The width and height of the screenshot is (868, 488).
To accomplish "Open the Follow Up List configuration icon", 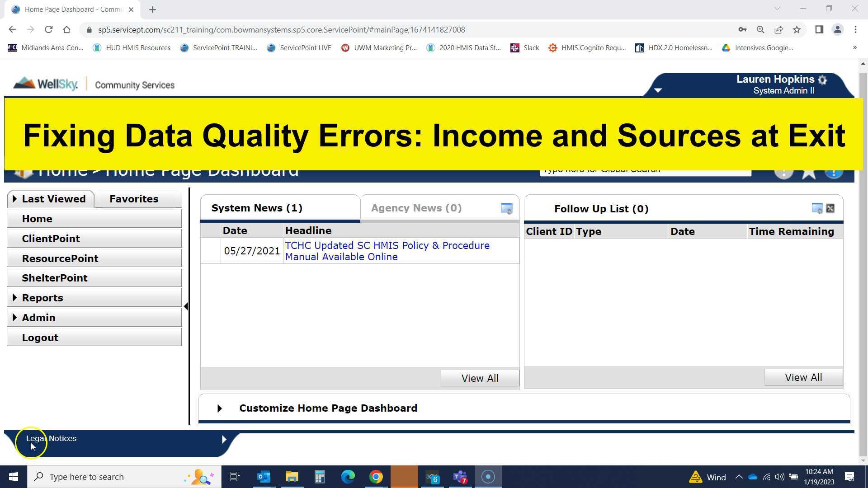I will pos(816,208).
